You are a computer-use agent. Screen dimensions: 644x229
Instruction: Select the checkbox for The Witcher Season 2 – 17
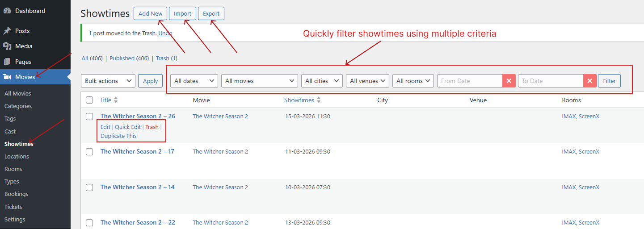click(x=89, y=152)
